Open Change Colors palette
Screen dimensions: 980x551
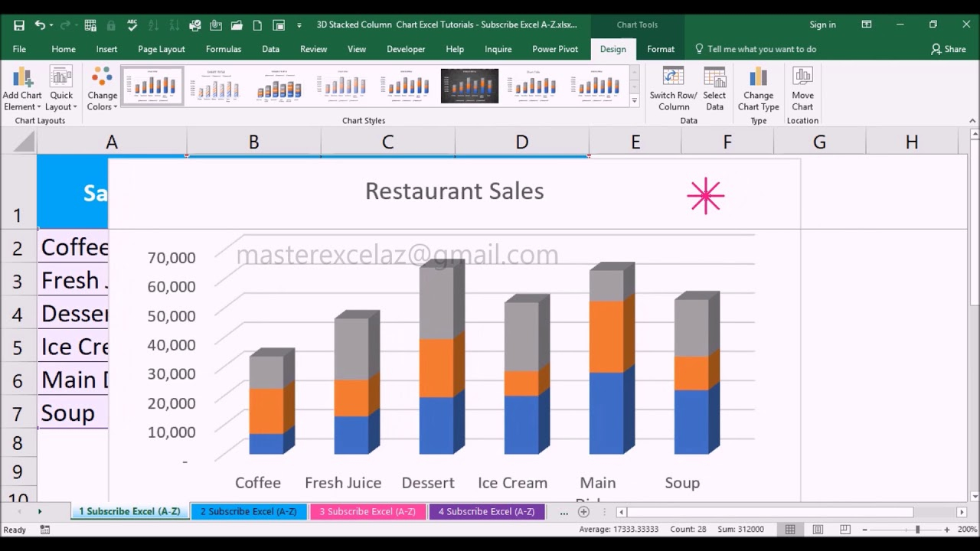[x=102, y=90]
